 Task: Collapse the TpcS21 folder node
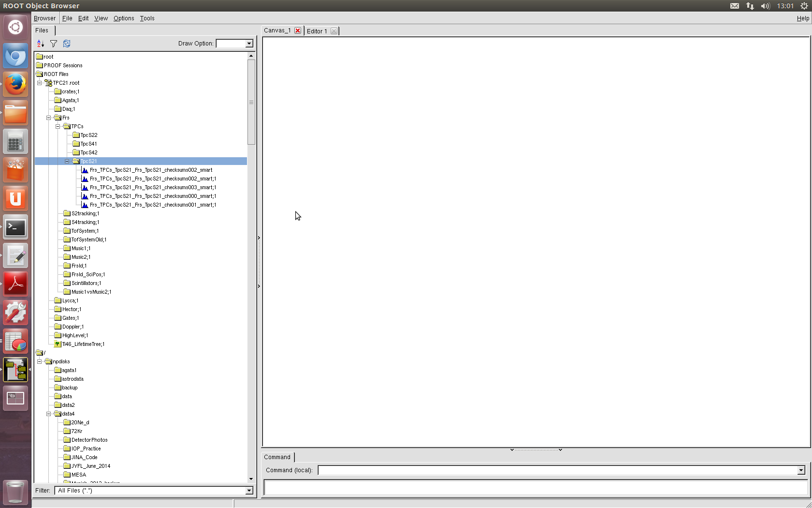click(67, 161)
